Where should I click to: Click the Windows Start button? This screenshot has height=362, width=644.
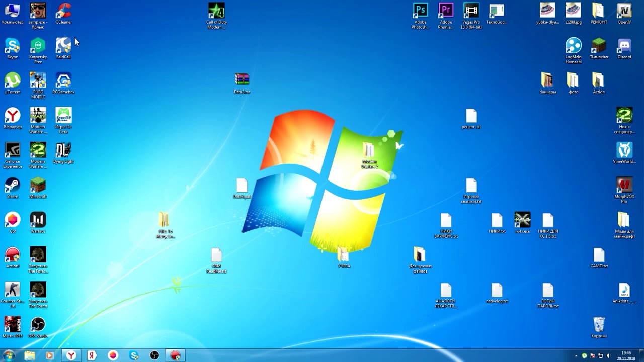9,355
